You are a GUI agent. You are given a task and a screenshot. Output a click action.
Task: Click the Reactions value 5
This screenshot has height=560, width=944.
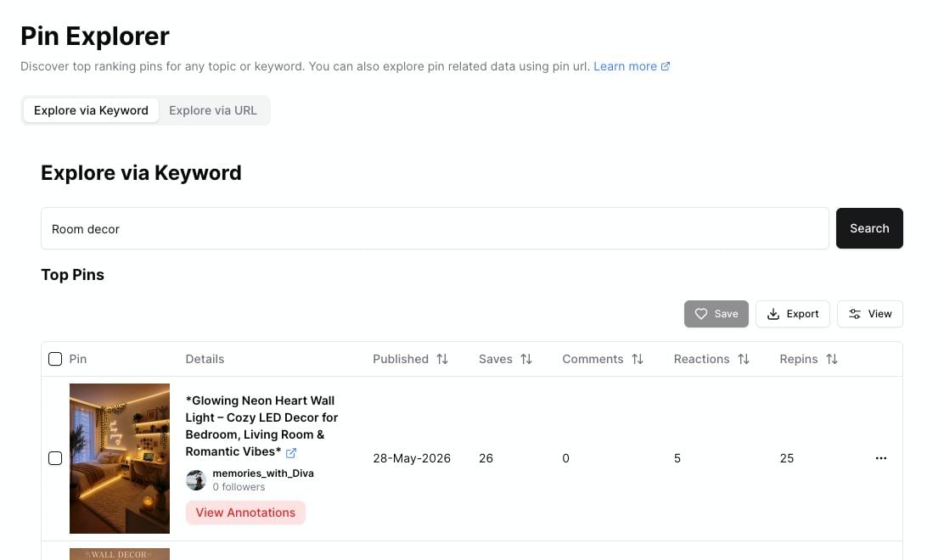click(677, 458)
